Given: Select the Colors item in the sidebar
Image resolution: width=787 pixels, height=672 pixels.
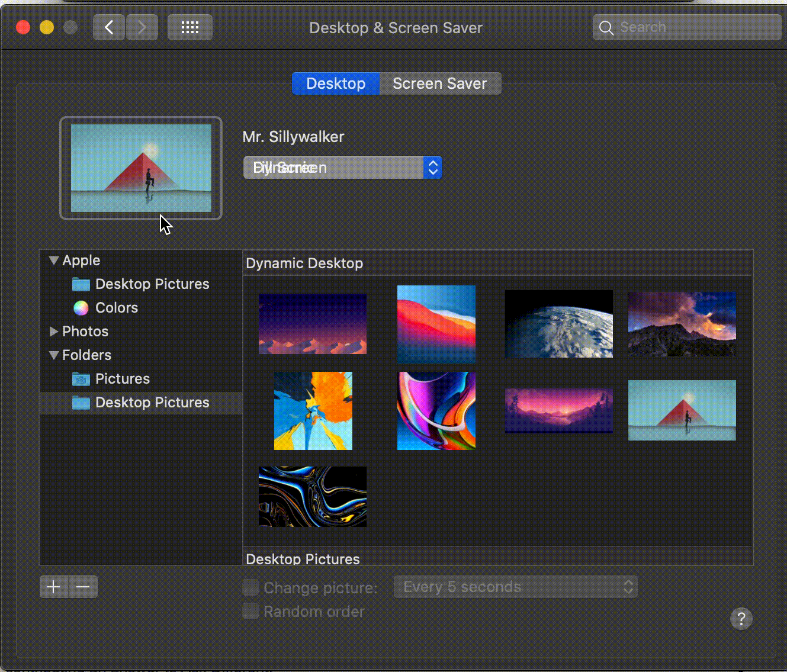Looking at the screenshot, I should pos(116,307).
